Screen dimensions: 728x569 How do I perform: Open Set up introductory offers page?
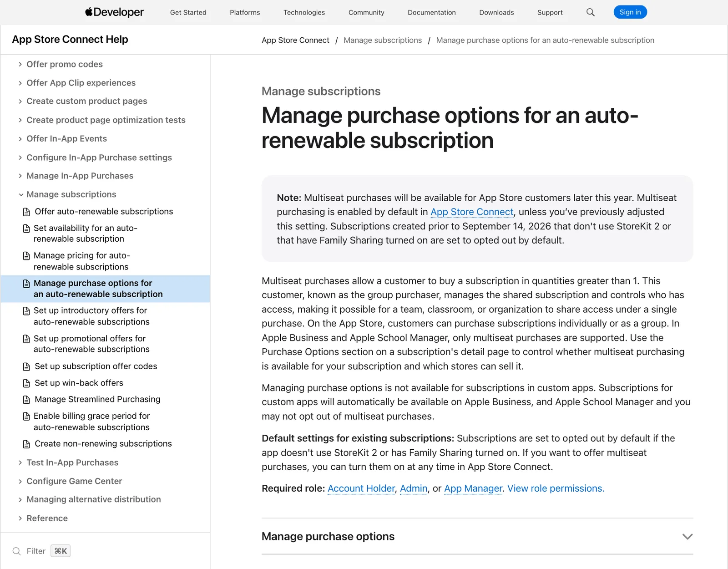point(91,316)
